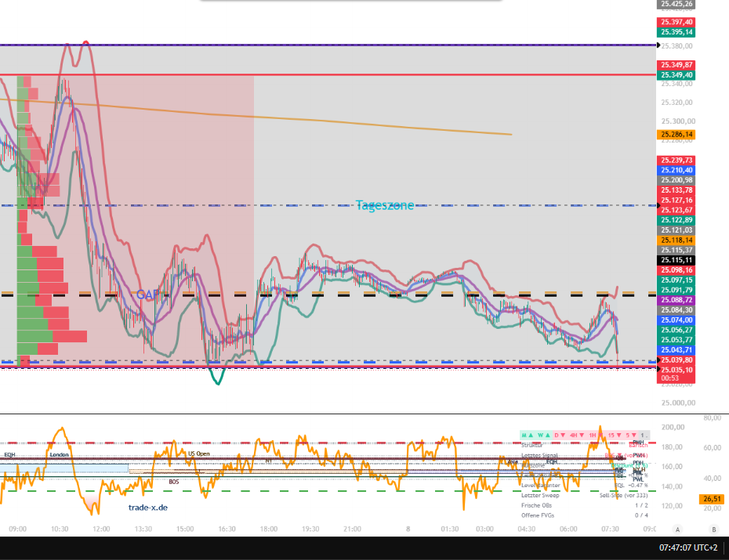Click the orange 26,51 indicator value label

(712, 499)
